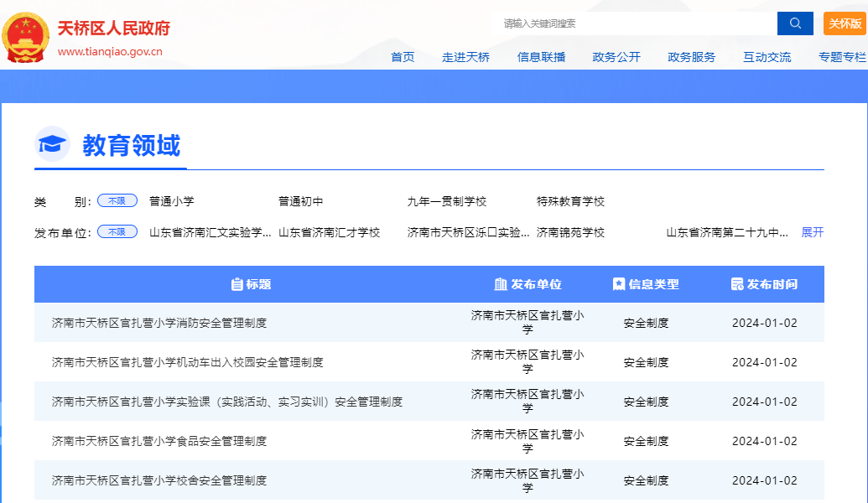The height and width of the screenshot is (503, 868).
Task: Select 不限 in the 类别 filter row
Action: (x=117, y=201)
